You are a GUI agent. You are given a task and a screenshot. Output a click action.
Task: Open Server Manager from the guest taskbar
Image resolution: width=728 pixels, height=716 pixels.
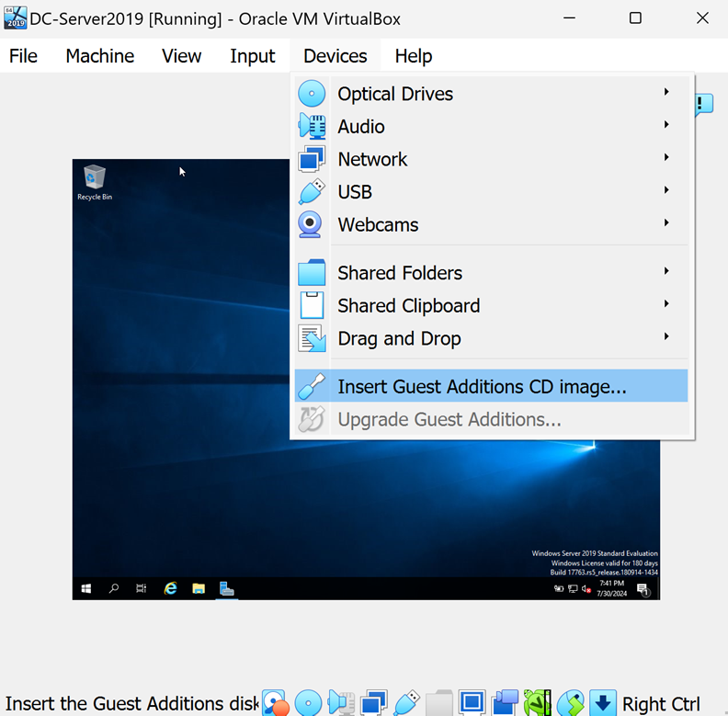pos(226,588)
